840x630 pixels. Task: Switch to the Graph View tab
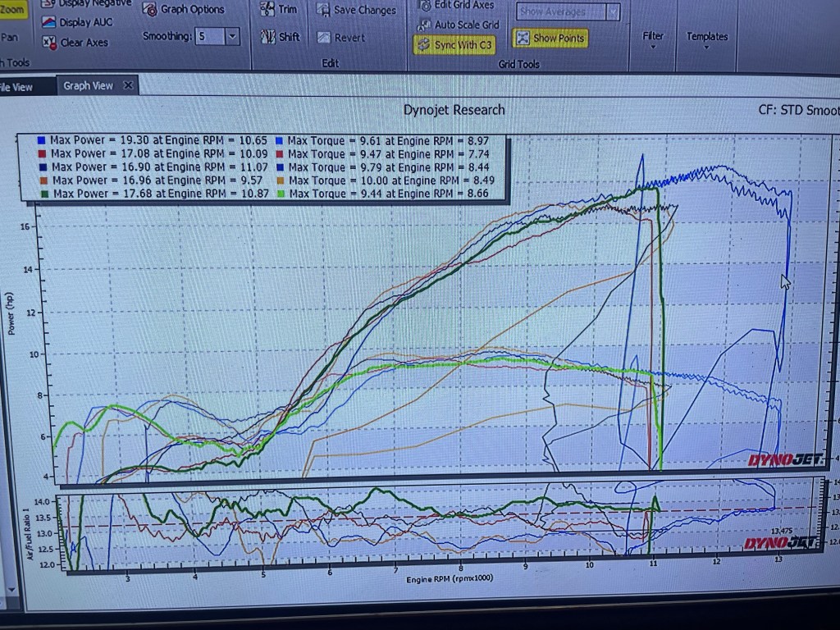tap(88, 85)
